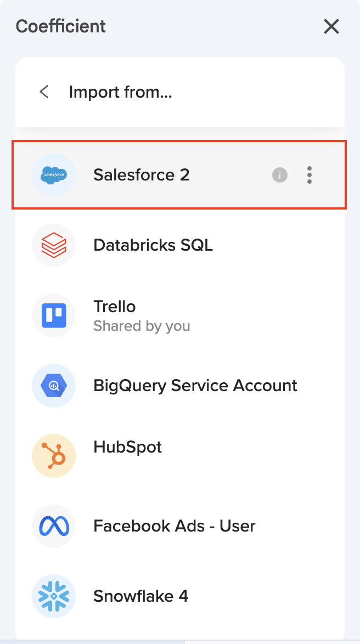Image resolution: width=360 pixels, height=644 pixels.
Task: Click the Facebook Ads Meta logo
Action: [x=54, y=526]
